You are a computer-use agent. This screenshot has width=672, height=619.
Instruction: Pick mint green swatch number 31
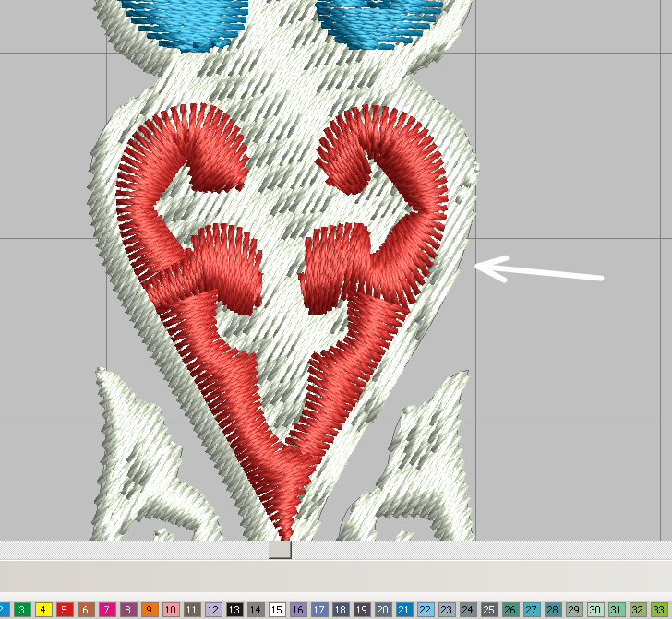(x=617, y=610)
